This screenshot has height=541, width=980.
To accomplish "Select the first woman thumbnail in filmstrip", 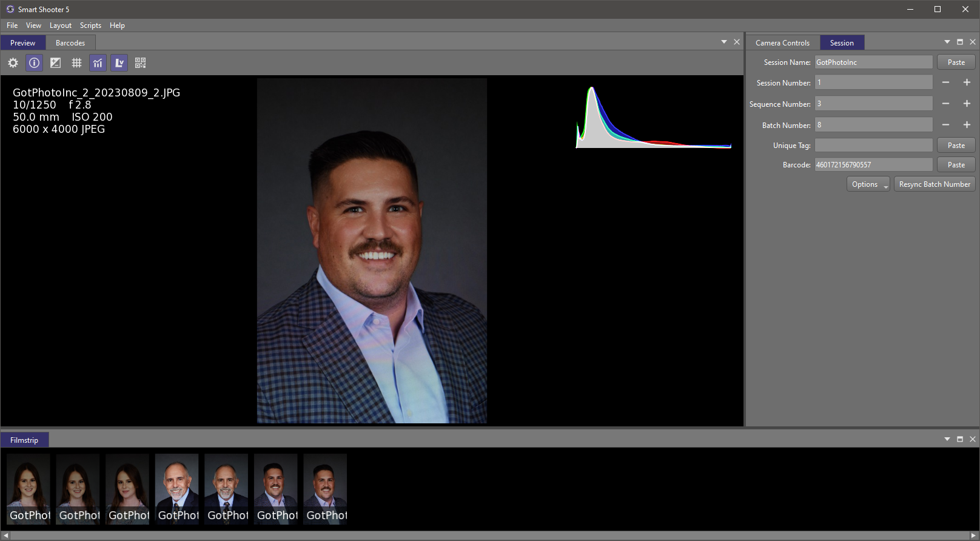I will click(29, 489).
